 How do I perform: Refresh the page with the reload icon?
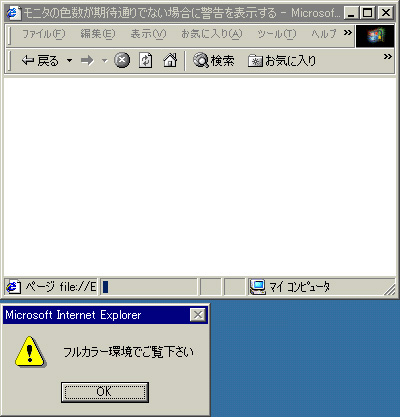point(145,61)
